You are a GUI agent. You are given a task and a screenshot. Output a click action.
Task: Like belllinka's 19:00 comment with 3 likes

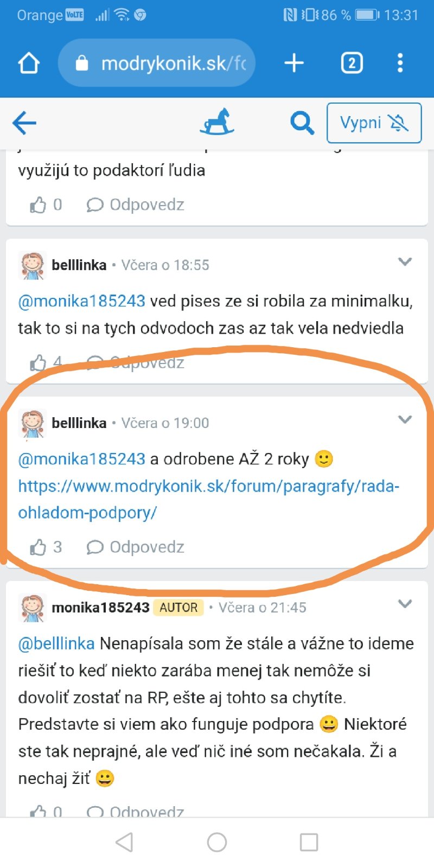(x=46, y=547)
